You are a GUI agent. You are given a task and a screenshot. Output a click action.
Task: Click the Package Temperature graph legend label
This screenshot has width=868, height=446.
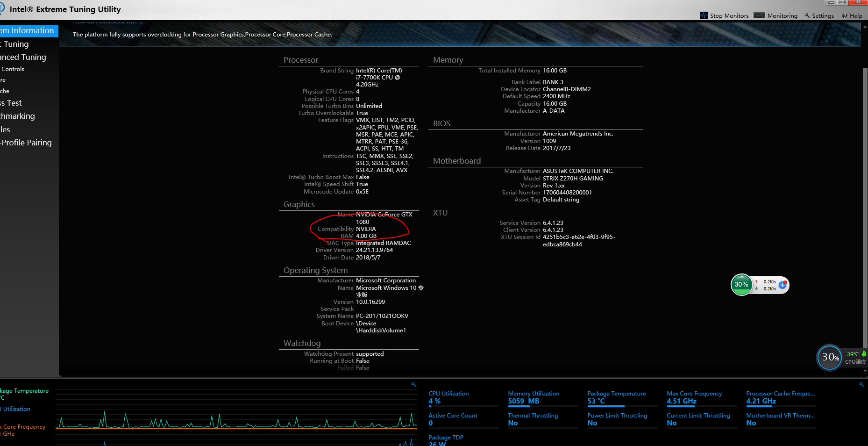coord(24,391)
